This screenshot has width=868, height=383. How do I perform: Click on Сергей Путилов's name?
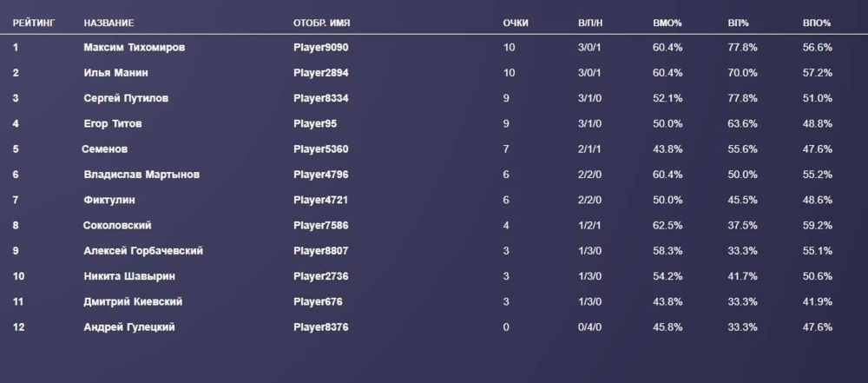click(x=126, y=98)
